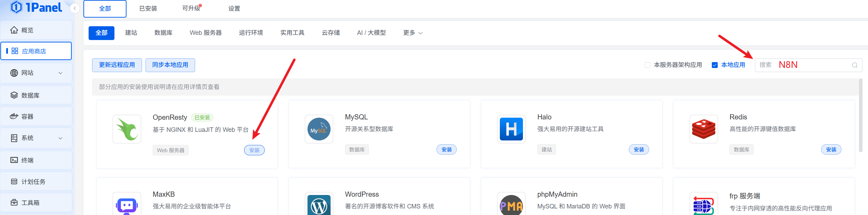Image resolution: width=868 pixels, height=215 pixels.
Task: Click the 网站 globe icon
Action: [x=14, y=73]
